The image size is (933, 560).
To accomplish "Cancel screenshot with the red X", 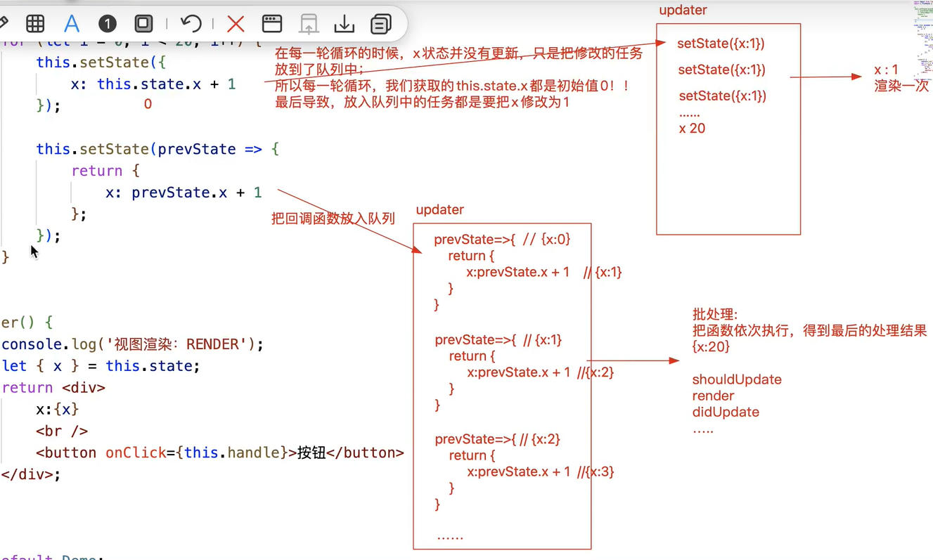I will (236, 24).
